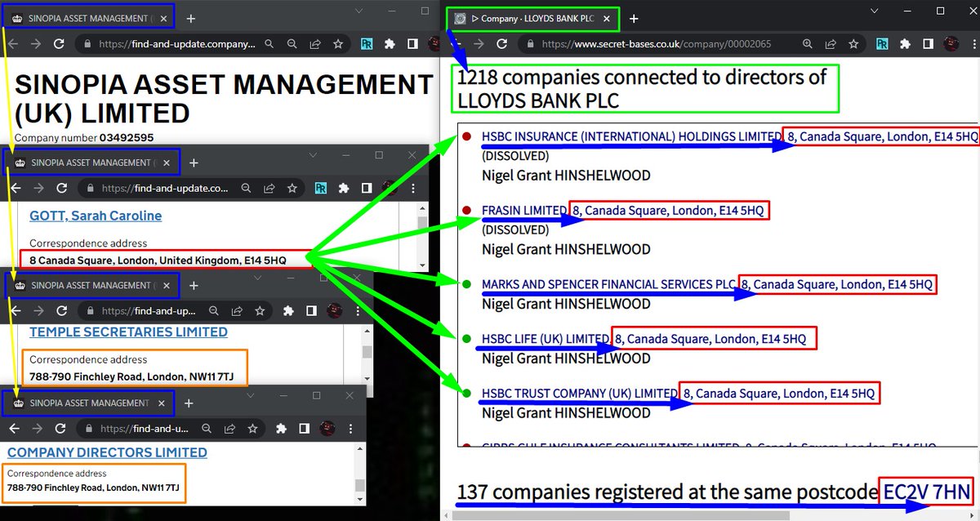Bookmark the page in the Company Directors window
This screenshot has width=980, height=521.
(x=253, y=429)
